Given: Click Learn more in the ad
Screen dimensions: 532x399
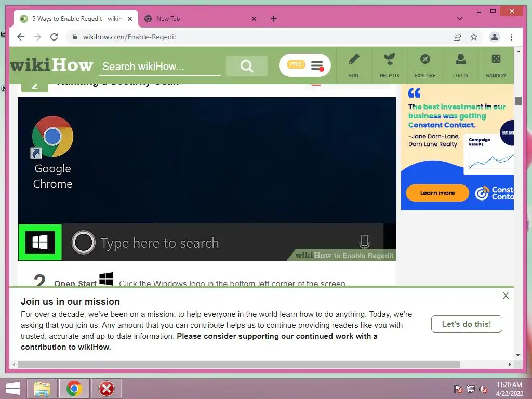Looking at the screenshot, I should coord(437,193).
